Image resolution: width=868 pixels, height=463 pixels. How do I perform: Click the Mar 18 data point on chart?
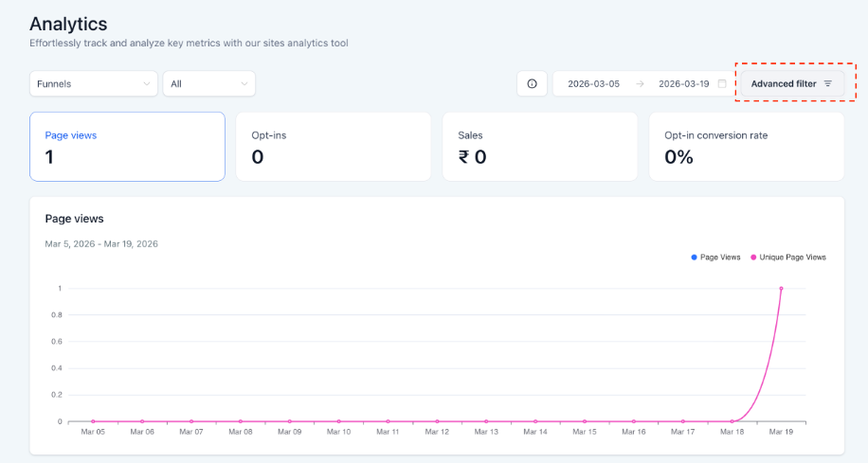pos(732,421)
